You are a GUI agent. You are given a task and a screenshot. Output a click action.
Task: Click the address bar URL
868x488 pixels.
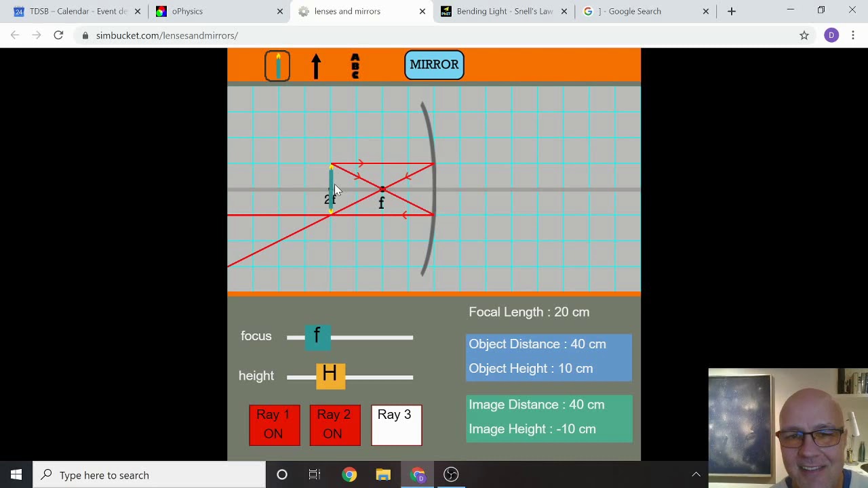(167, 35)
